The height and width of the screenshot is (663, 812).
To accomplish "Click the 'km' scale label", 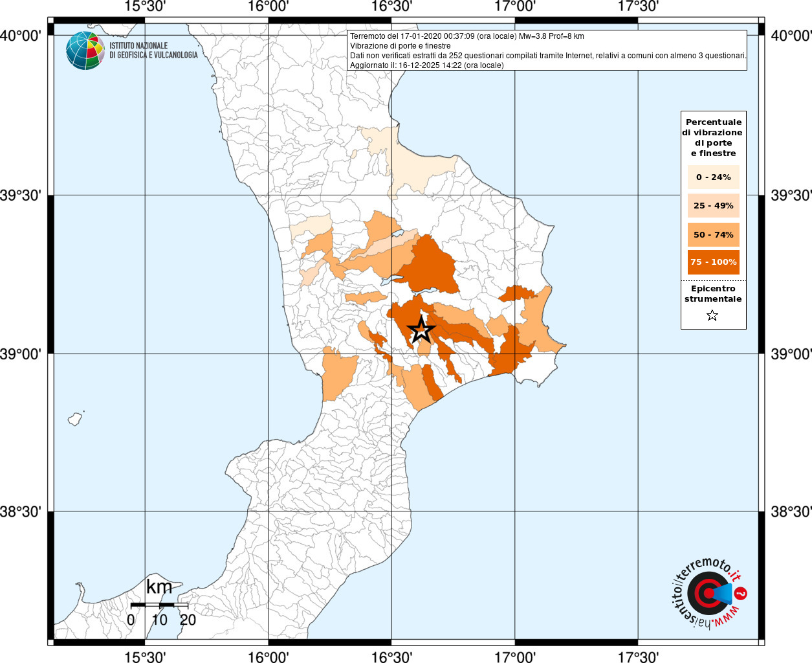I will [159, 587].
